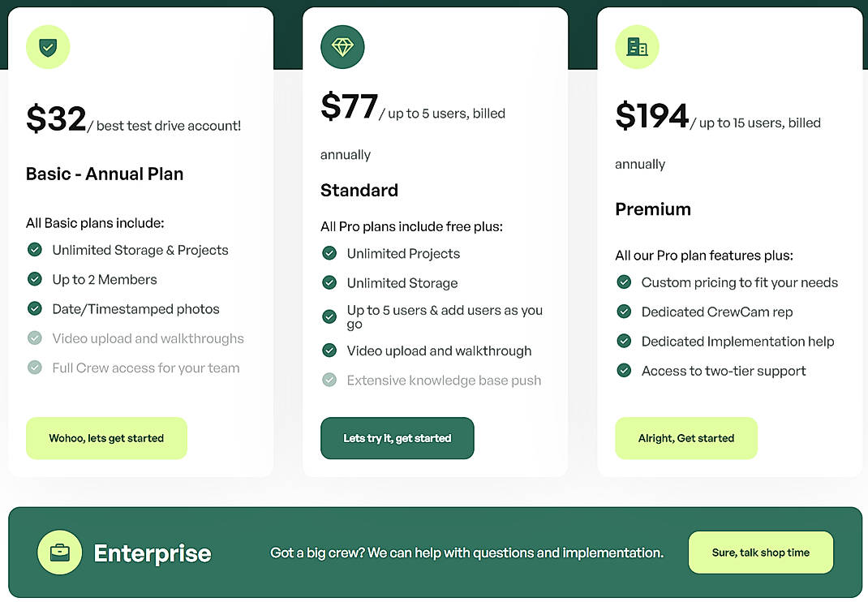
Task: Click the Wohoo, lets get started button
Action: [106, 437]
